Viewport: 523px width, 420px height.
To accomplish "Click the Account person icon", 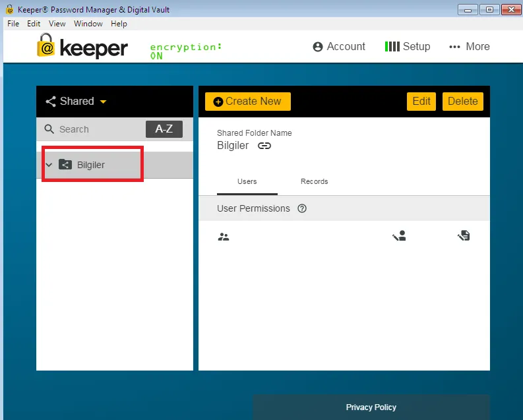I will (317, 47).
